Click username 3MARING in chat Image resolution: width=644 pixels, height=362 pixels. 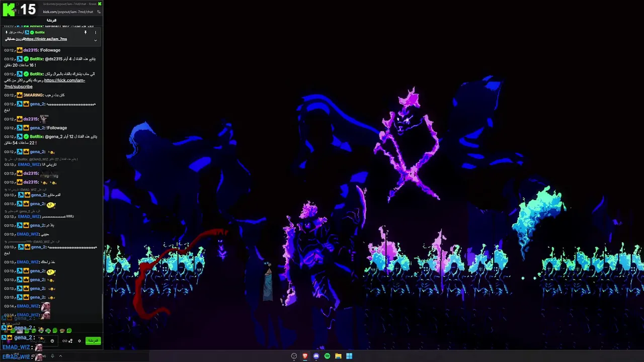pyautogui.click(x=33, y=95)
